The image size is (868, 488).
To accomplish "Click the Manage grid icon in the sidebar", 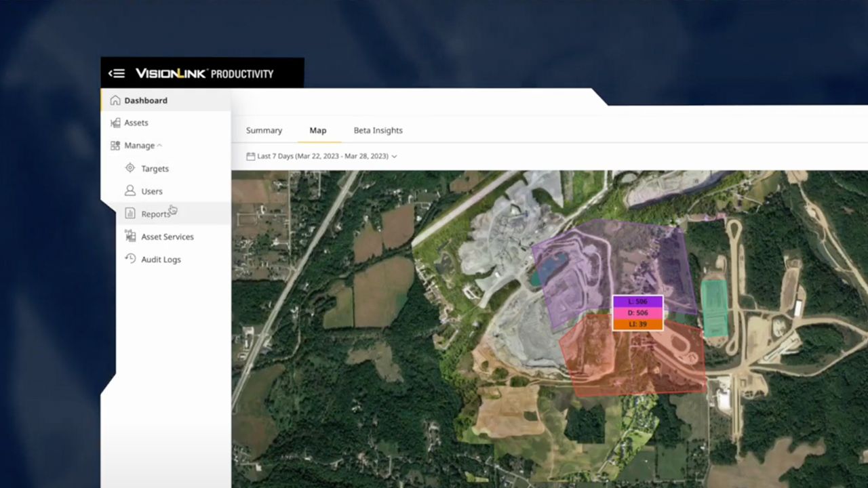I will (x=115, y=145).
